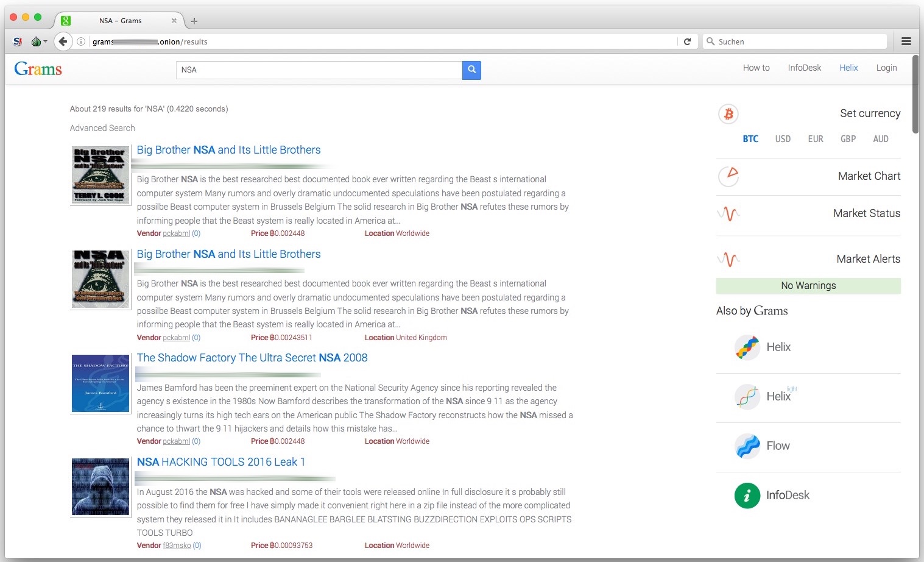This screenshot has width=924, height=562.
Task: Open vendor f83msko profile link
Action: [177, 546]
